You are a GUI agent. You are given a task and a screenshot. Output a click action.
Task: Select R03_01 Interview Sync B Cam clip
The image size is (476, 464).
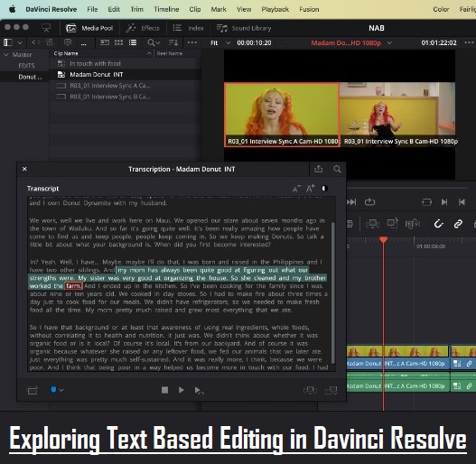pyautogui.click(x=110, y=97)
